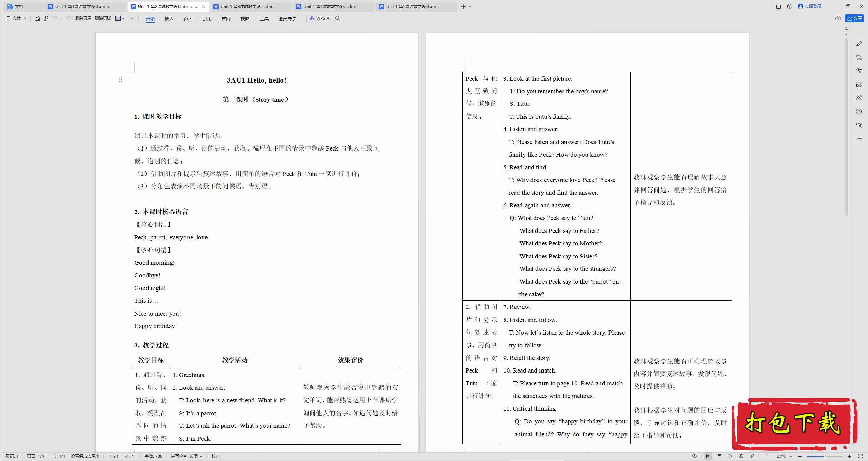Click the zoom in plus button
Image resolution: width=868 pixels, height=461 pixels.
click(x=849, y=456)
